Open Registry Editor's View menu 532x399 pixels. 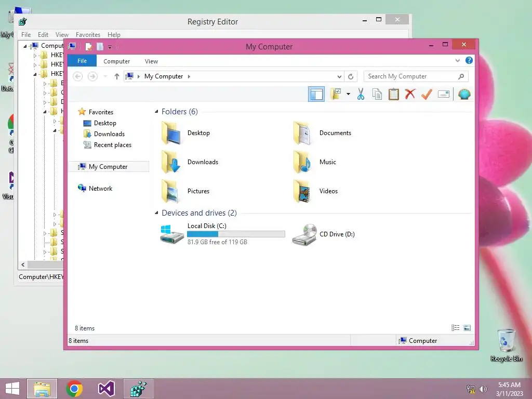click(x=62, y=35)
